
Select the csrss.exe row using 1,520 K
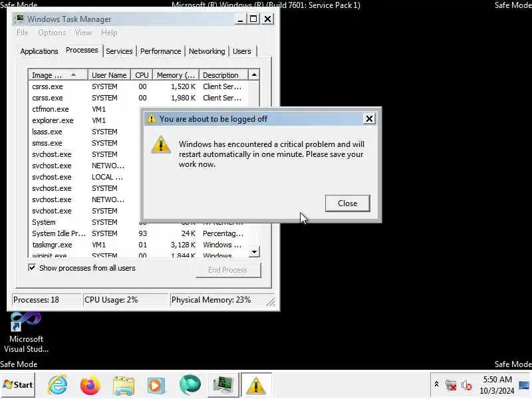(x=139, y=86)
